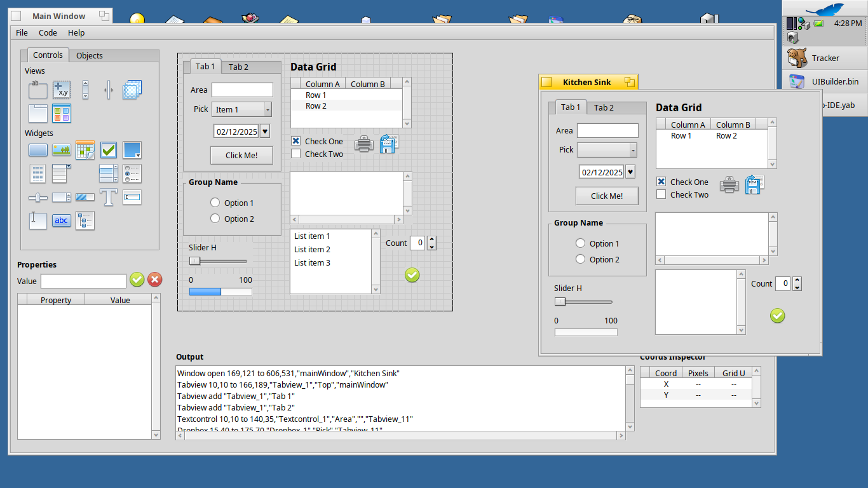
Task: Click the image widget icon under Widgets
Action: pyautogui.click(x=62, y=150)
